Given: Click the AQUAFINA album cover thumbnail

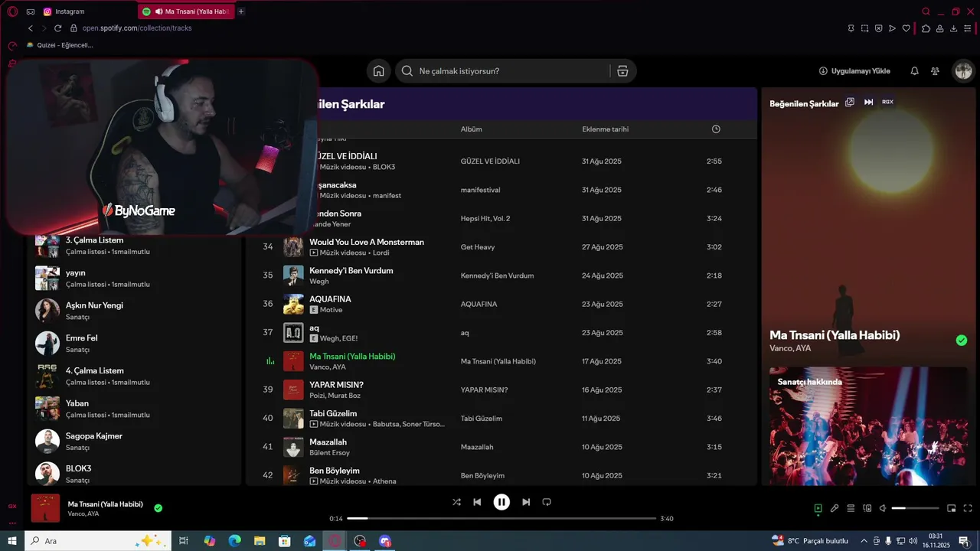Looking at the screenshot, I should pos(293,304).
